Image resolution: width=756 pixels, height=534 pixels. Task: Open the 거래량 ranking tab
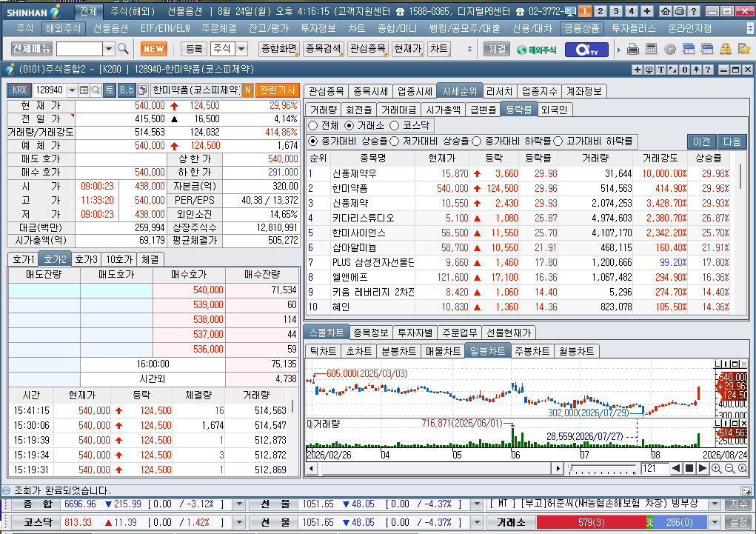click(323, 110)
